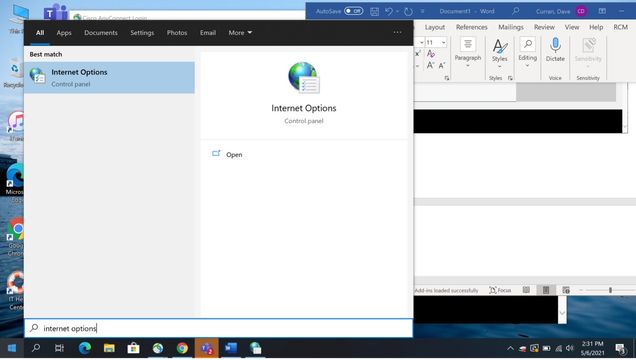
Task: Click the Decrease Font Size icon
Action: 442,65
